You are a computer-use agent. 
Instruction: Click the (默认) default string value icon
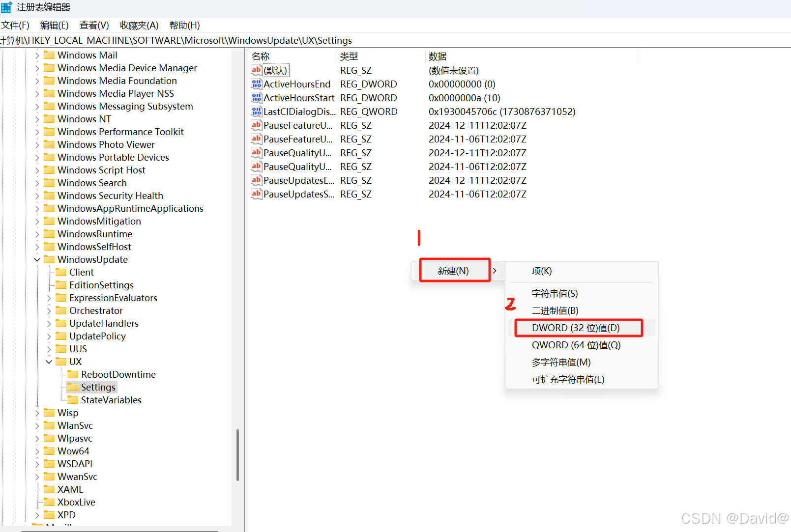(256, 70)
